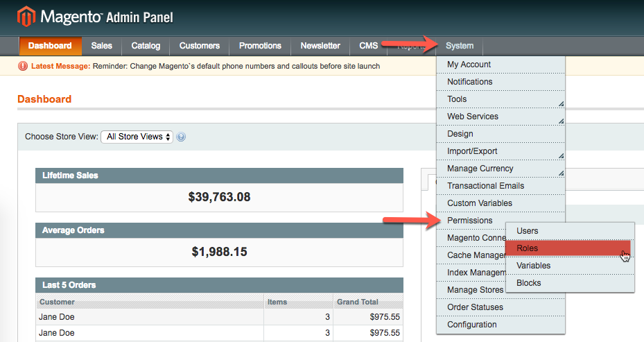Expand the Import/Export submenu
The height and width of the screenshot is (342, 644).
click(x=501, y=151)
